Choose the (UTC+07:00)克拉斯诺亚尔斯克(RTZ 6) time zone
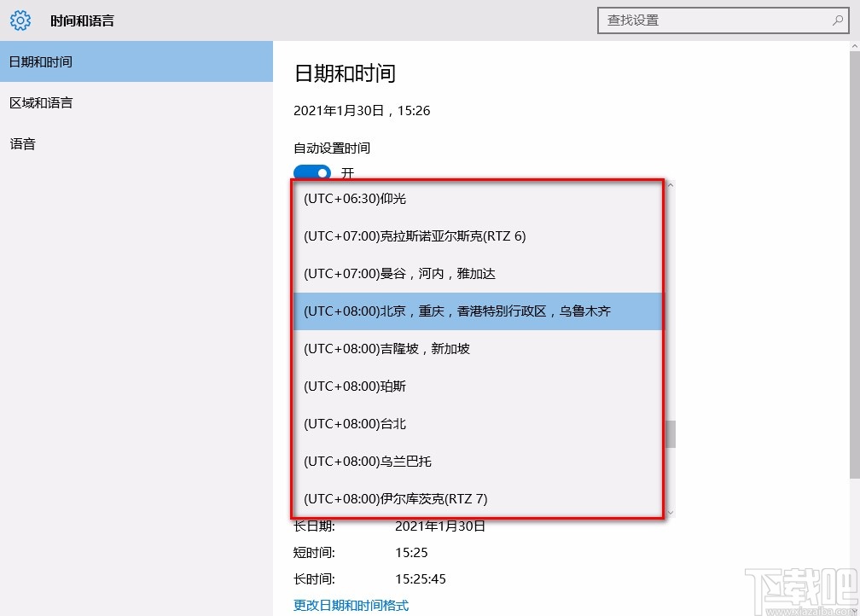The height and width of the screenshot is (616, 860). [x=415, y=235]
